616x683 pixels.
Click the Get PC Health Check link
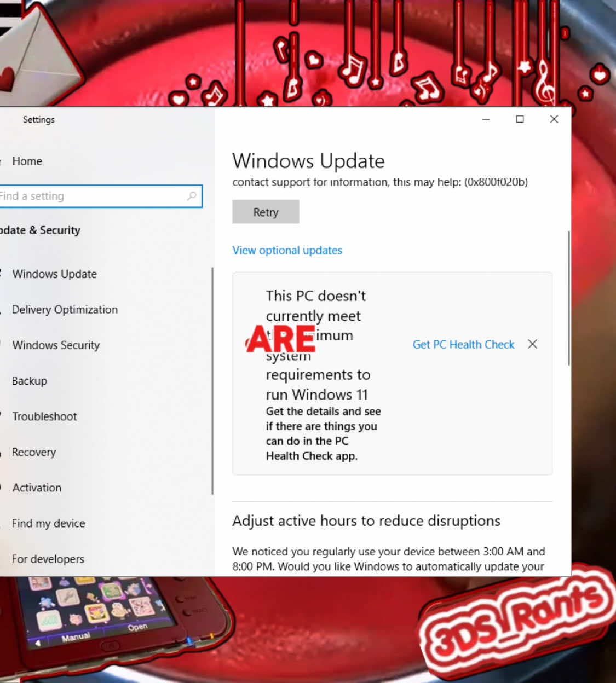[463, 344]
